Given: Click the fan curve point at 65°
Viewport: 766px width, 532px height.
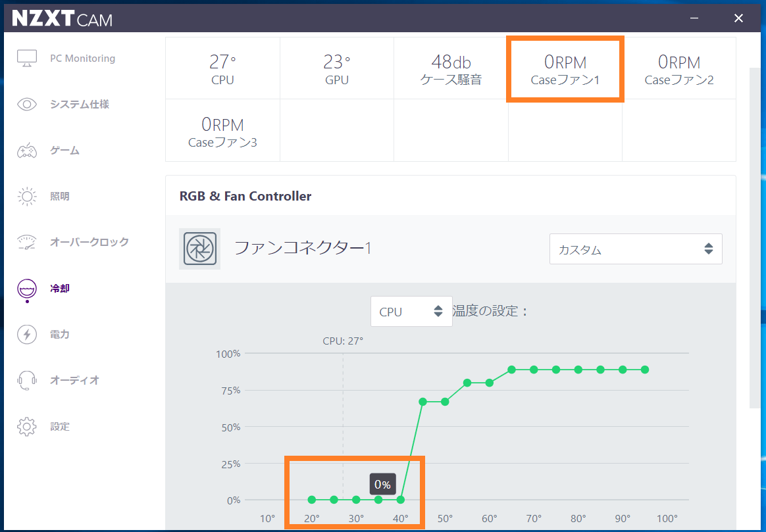Looking at the screenshot, I should coord(511,370).
